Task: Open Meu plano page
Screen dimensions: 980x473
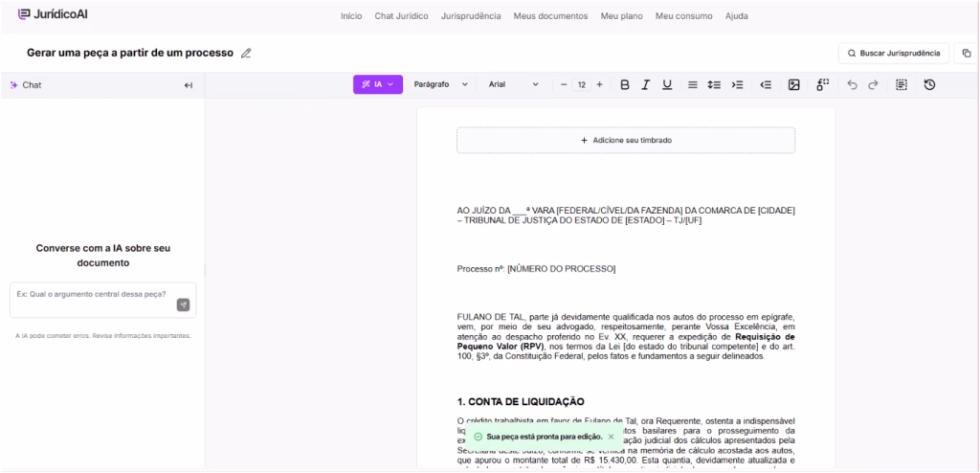Action: click(x=621, y=16)
